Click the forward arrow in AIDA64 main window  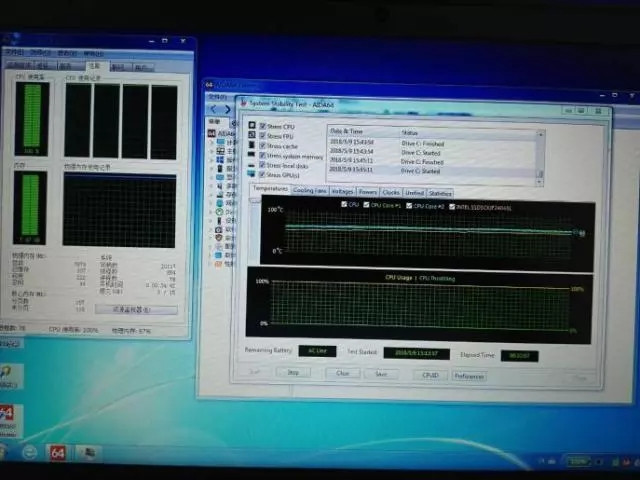[227, 109]
